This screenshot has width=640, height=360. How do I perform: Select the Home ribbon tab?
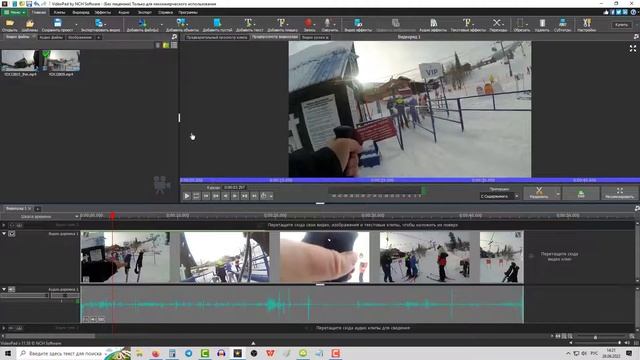pyautogui.click(x=39, y=12)
